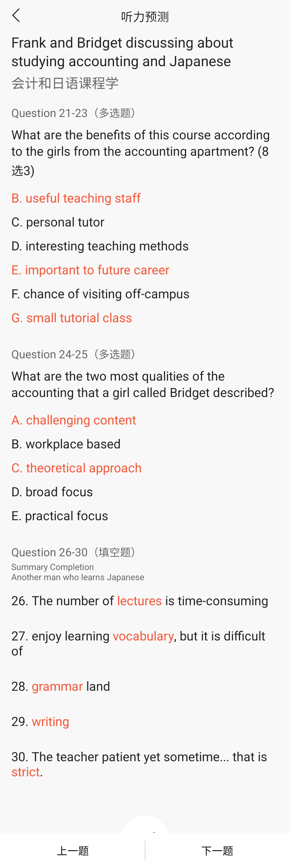
Task: Select A challenging content answer
Action: point(74,420)
